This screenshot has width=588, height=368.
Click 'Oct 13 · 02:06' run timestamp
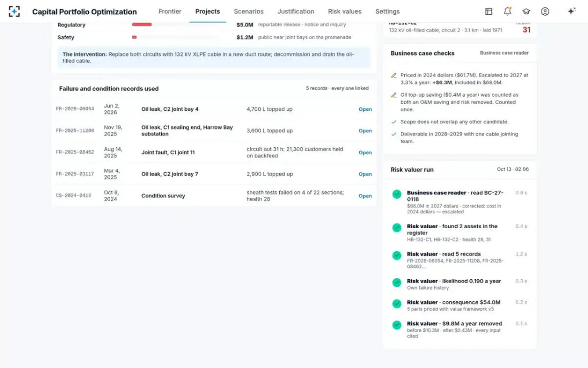(x=513, y=169)
